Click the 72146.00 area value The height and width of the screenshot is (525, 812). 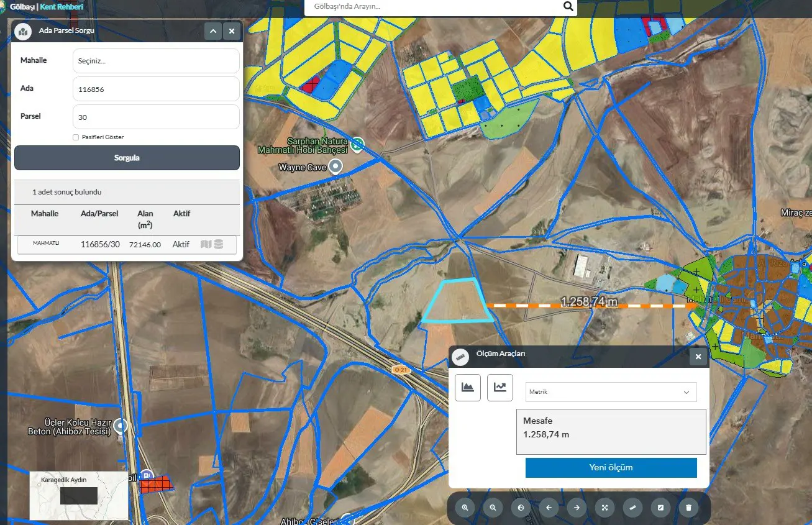click(145, 245)
